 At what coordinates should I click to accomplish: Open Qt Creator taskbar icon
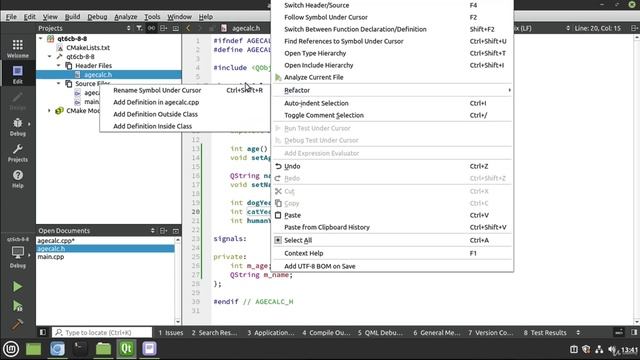point(126,349)
